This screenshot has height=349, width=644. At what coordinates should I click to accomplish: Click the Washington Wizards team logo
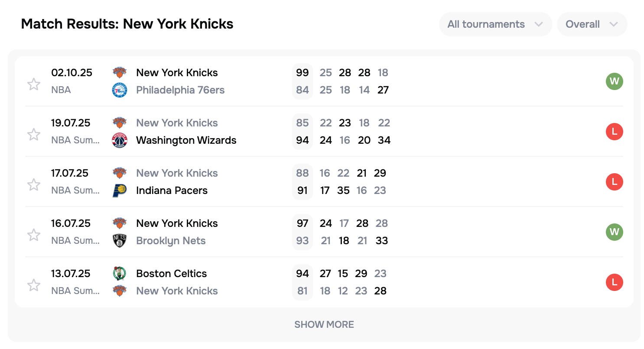tap(120, 140)
